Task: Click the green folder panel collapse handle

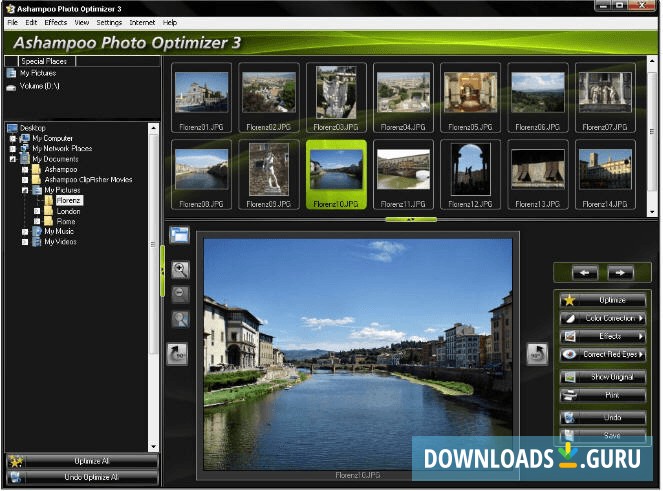Action: coord(162,271)
